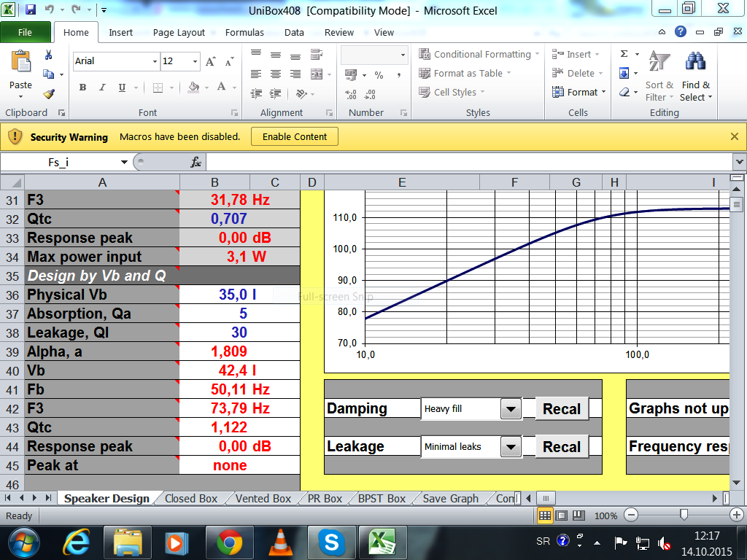Toggle Underline formatting
This screenshot has width=747, height=560.
[x=122, y=87]
